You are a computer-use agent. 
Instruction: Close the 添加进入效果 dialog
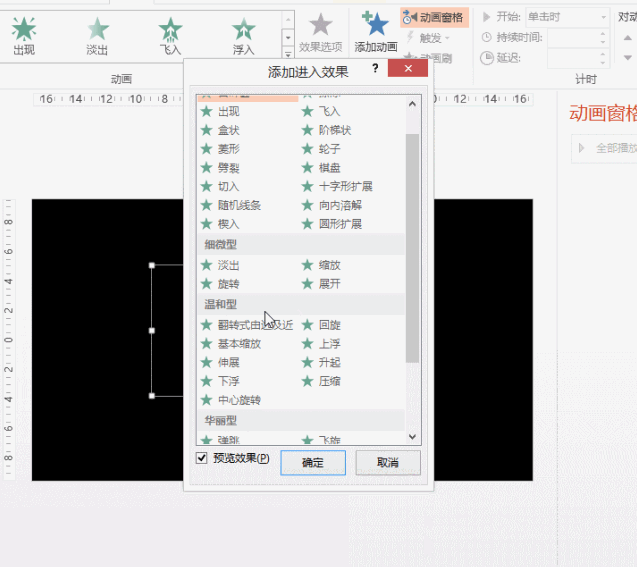coord(408,68)
